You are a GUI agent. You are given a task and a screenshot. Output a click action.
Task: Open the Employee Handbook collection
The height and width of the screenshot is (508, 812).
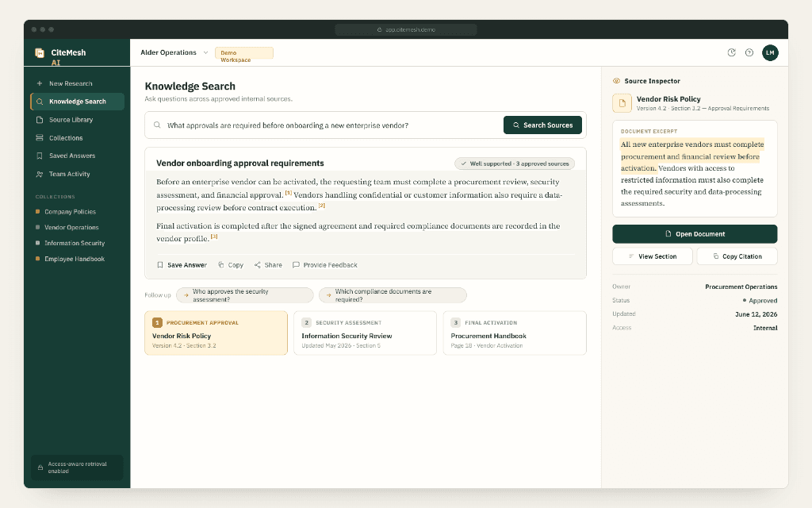coord(70,259)
